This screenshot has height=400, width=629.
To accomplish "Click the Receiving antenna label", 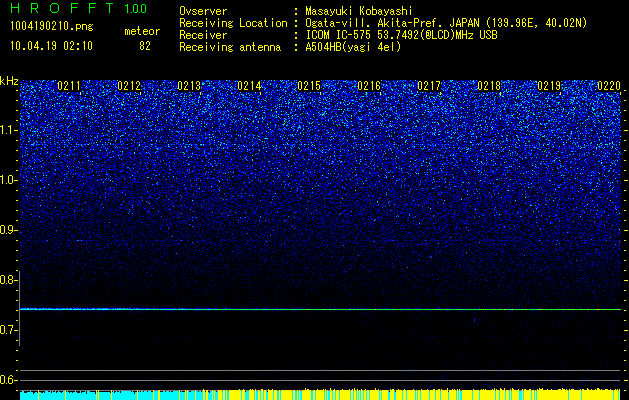I will (x=230, y=47).
